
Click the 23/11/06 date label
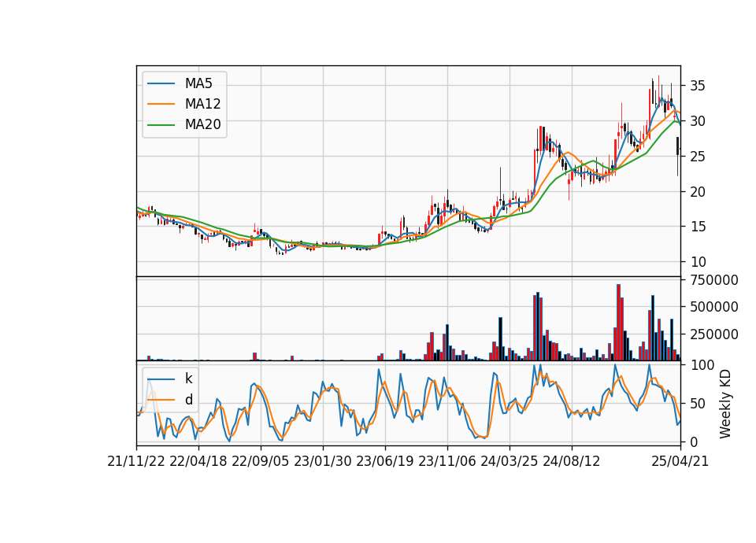coord(447,462)
